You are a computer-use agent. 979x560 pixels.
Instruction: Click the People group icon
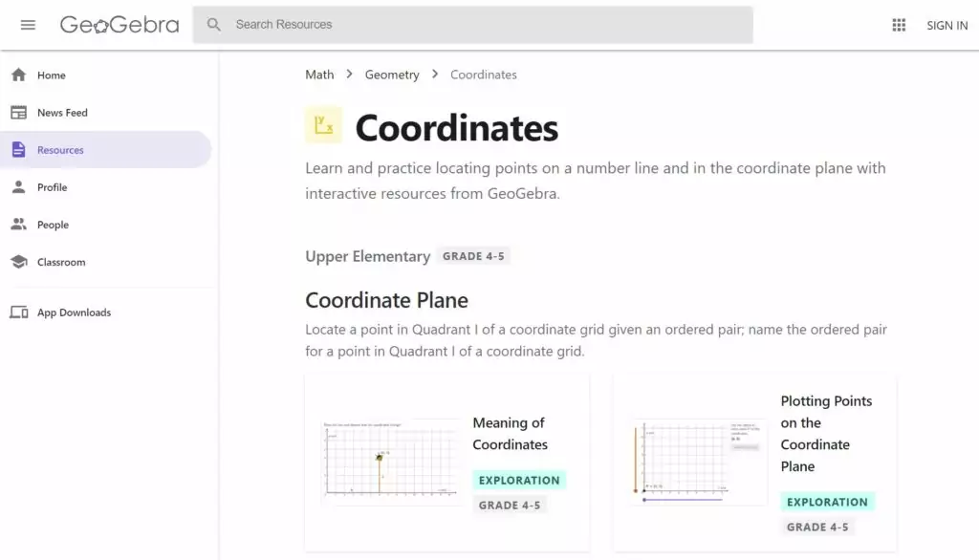[19, 225]
